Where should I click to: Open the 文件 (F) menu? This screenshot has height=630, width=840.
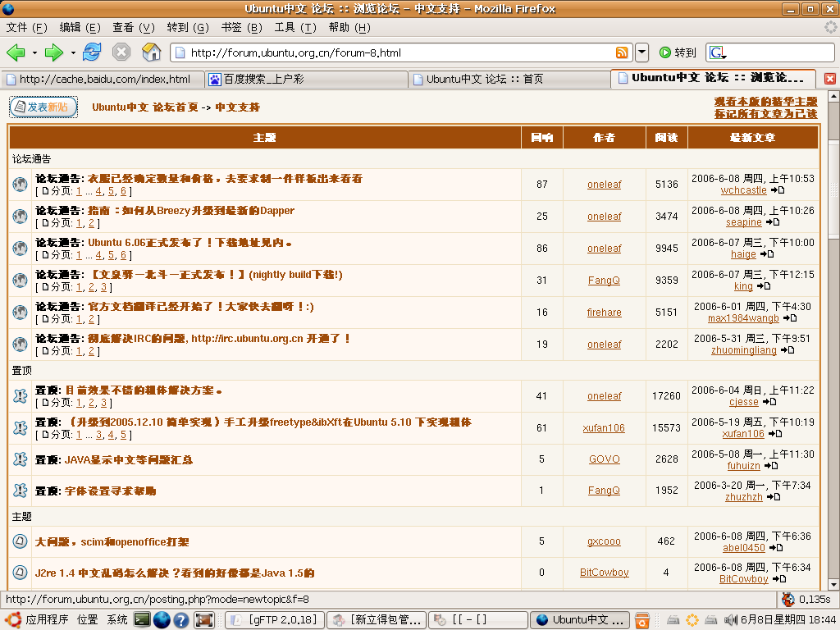27,27
